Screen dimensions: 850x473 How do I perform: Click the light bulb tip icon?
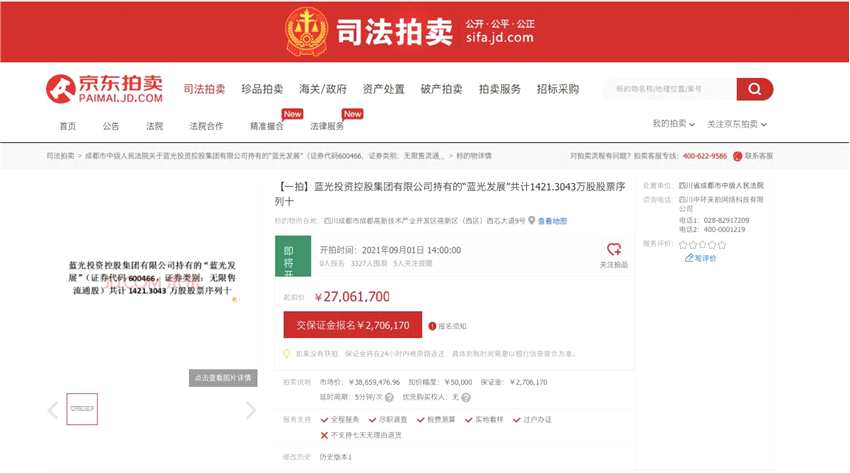[287, 354]
